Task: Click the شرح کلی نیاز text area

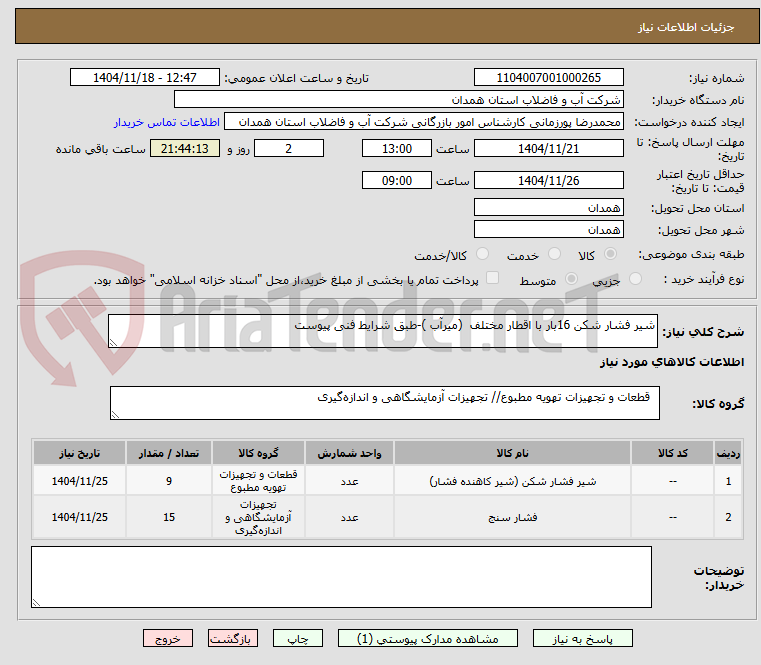Action: tap(382, 331)
